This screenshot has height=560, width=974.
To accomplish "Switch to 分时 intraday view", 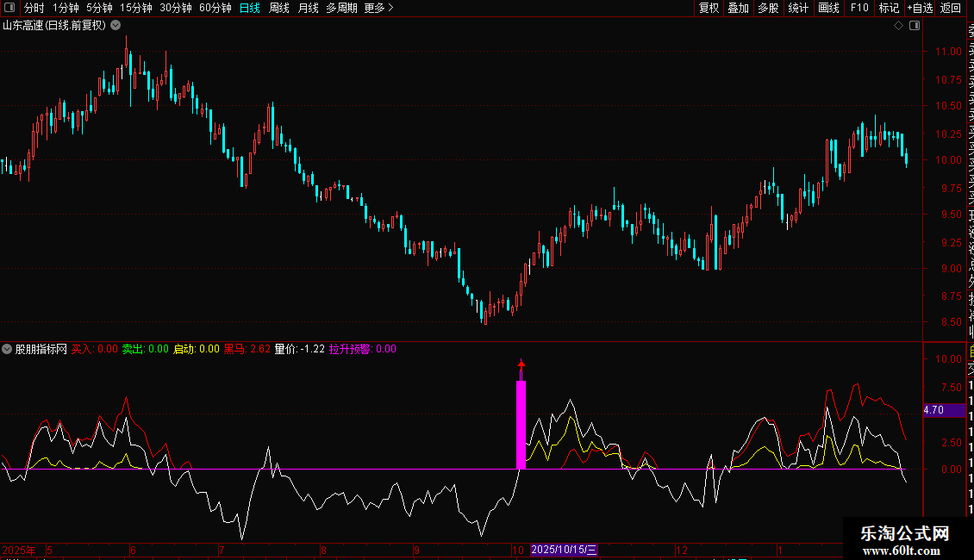I will coord(34,8).
